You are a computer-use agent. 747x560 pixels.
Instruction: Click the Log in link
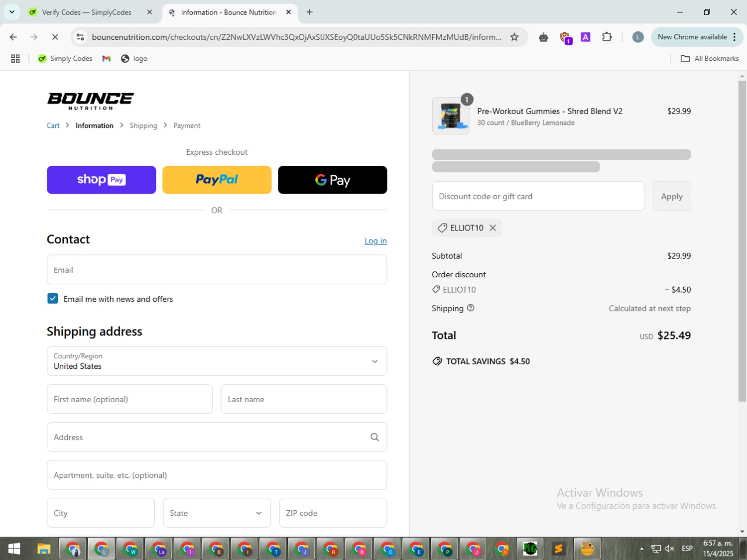coord(375,241)
